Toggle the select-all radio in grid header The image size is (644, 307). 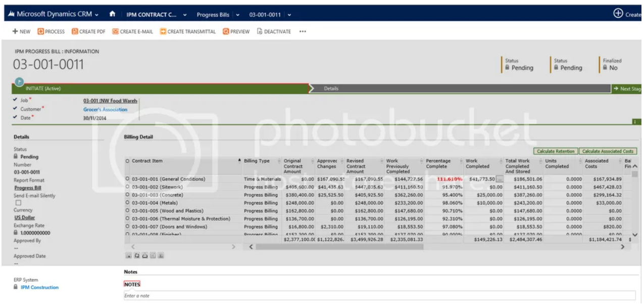[127, 161]
